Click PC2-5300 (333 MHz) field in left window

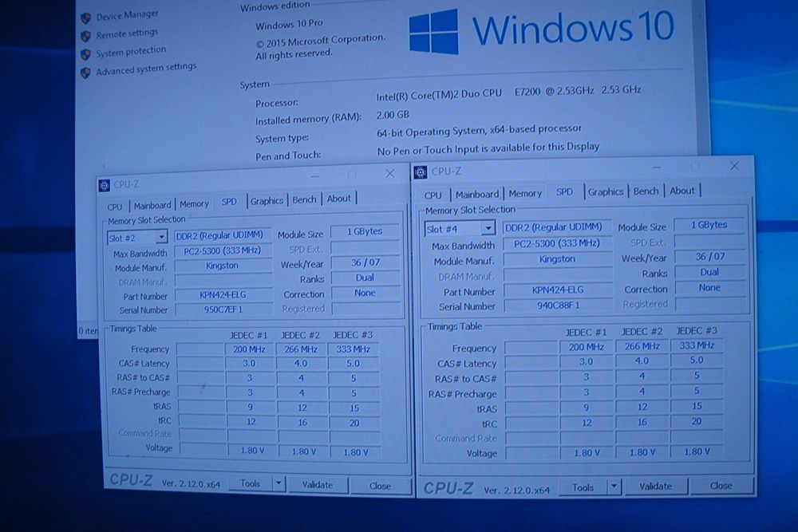tap(223, 250)
